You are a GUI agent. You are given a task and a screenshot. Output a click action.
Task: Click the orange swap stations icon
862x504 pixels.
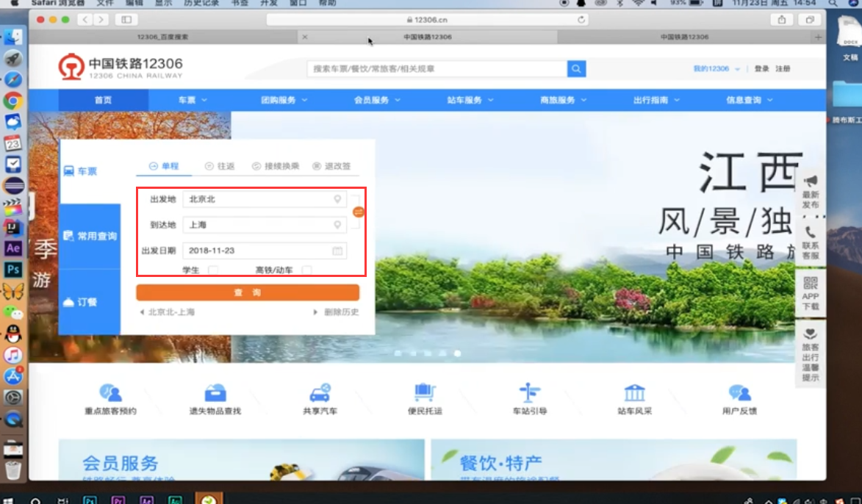tap(359, 212)
